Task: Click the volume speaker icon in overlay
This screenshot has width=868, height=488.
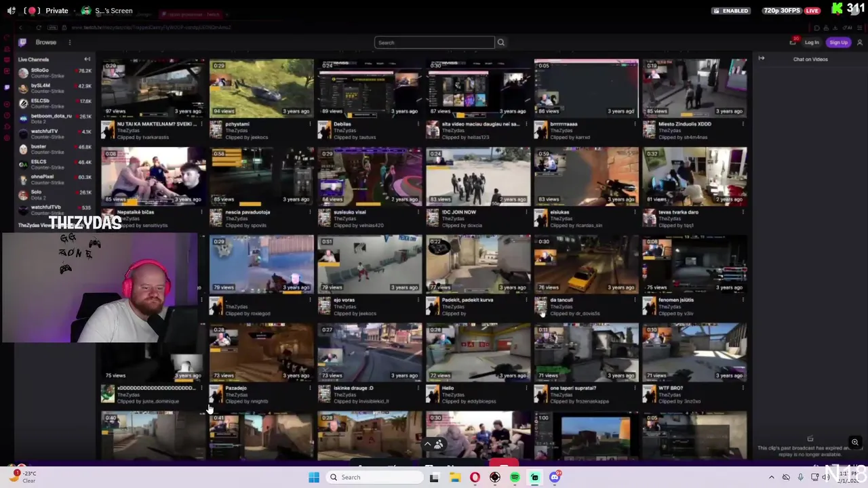Action: [11, 11]
